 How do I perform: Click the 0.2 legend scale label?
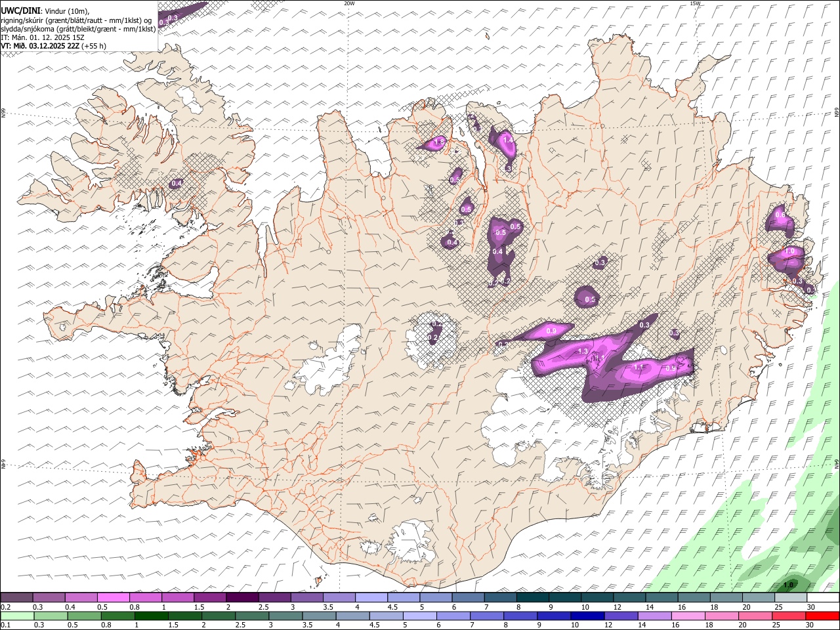[x=5, y=607]
